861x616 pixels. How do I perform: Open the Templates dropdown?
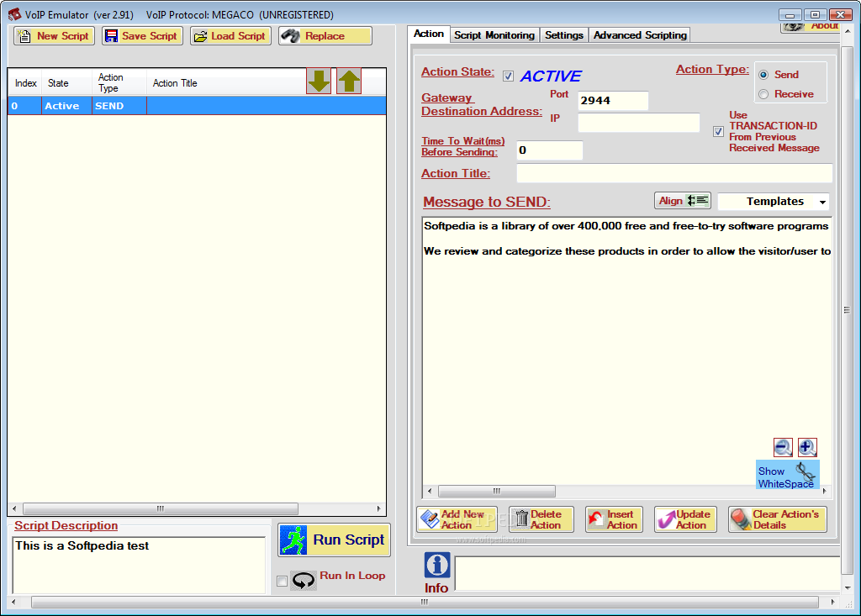774,202
